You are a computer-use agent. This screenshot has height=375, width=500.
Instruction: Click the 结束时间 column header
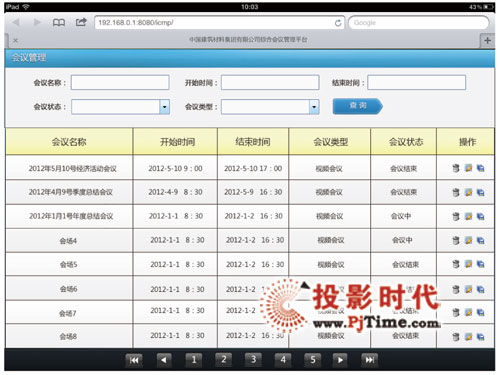[x=253, y=142]
